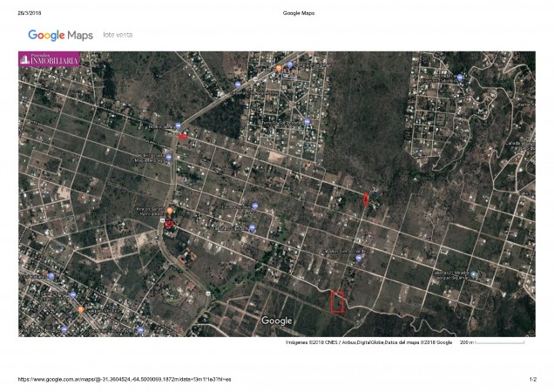Screen dimensions: 554x392
Task: Open the orange pin at map's top center
Action: click(279, 67)
